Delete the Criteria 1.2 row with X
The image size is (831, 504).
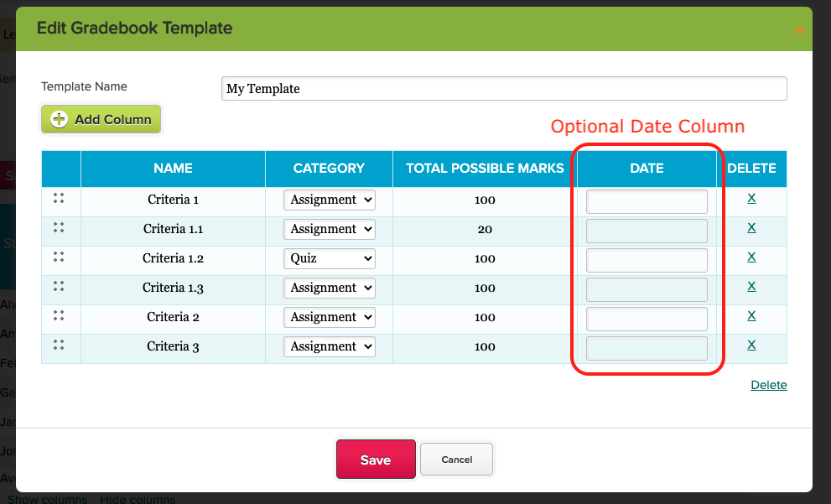[x=751, y=257]
